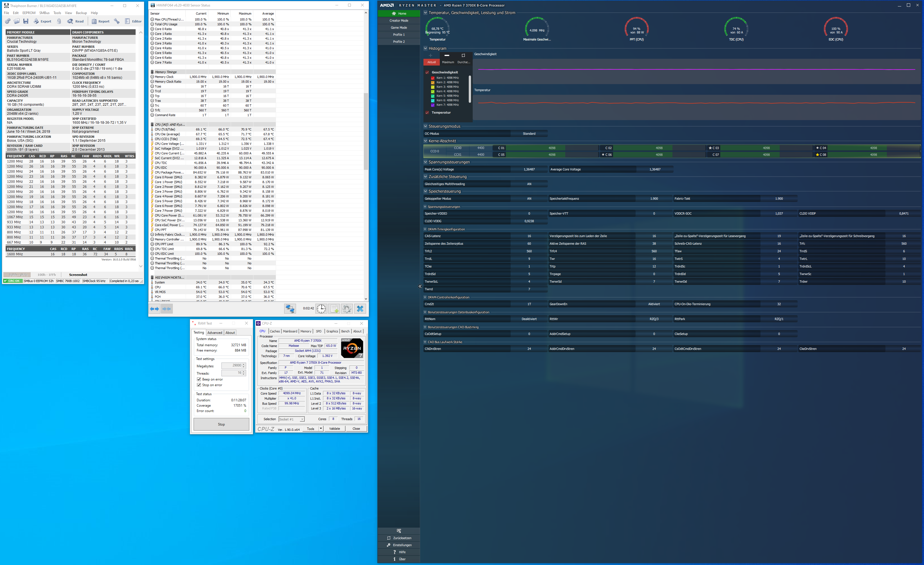This screenshot has height=565, width=924.
Task: Click the open folder icon in Thaiphoon Burner toolbar
Action: point(17,21)
